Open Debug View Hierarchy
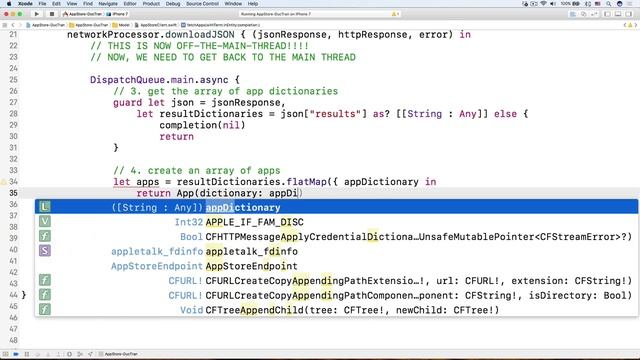The width and height of the screenshot is (640, 360). tap(69, 354)
